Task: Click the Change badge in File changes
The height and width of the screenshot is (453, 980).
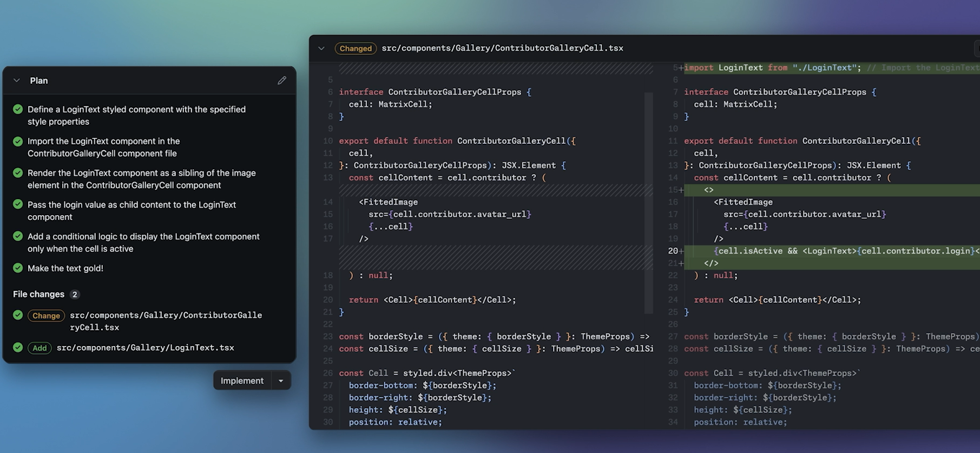Action: point(46,316)
